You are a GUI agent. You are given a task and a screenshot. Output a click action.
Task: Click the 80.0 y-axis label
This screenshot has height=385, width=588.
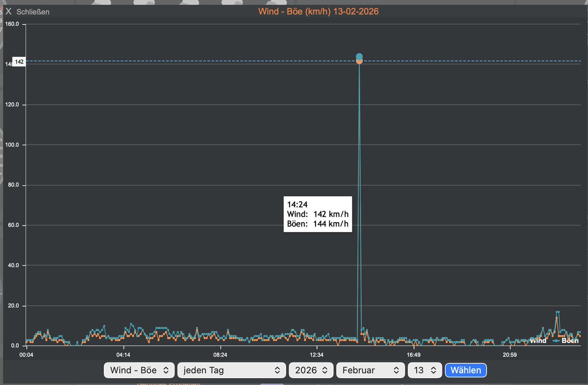(x=13, y=185)
